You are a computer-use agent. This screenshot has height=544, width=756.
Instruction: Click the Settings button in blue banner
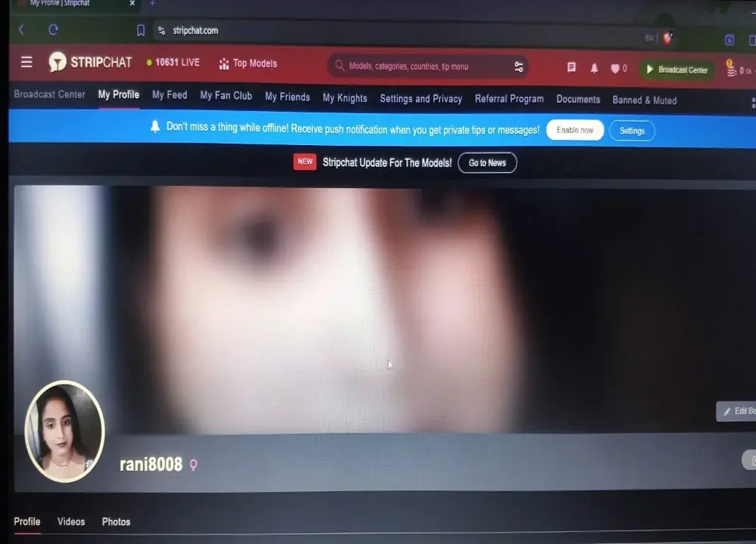pos(632,131)
